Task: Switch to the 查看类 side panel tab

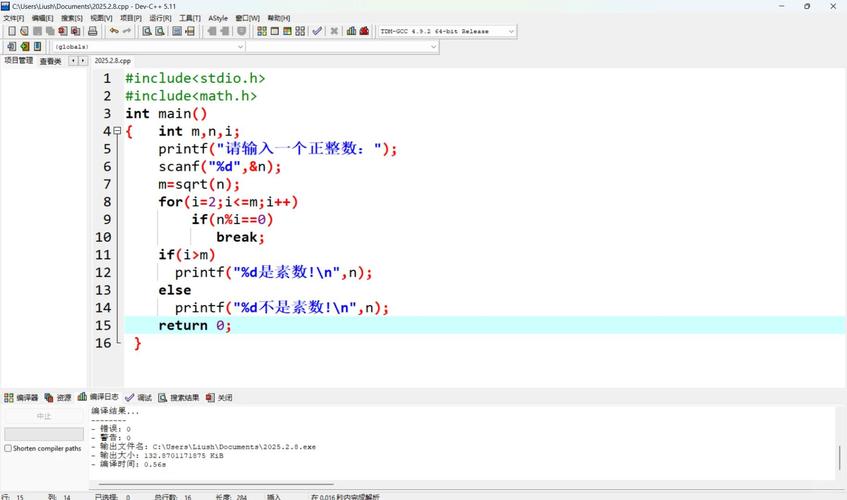Action: point(50,61)
